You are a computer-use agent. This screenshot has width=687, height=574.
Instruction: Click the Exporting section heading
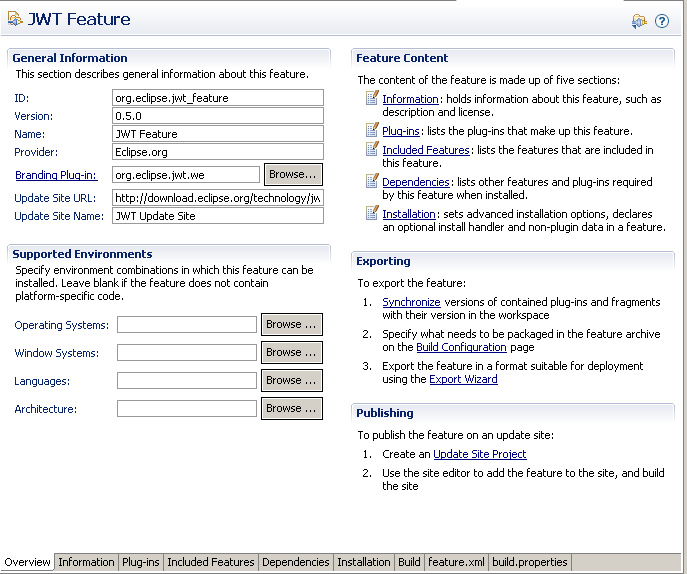pyautogui.click(x=383, y=261)
